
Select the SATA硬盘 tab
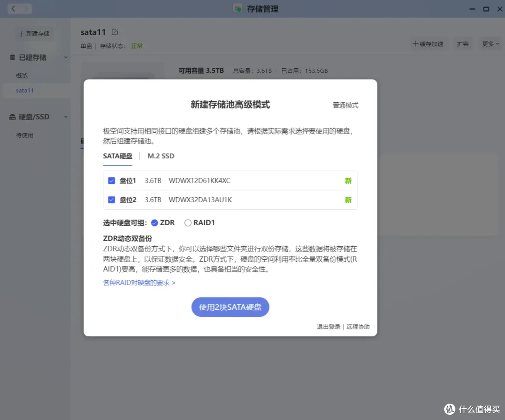pyautogui.click(x=117, y=156)
